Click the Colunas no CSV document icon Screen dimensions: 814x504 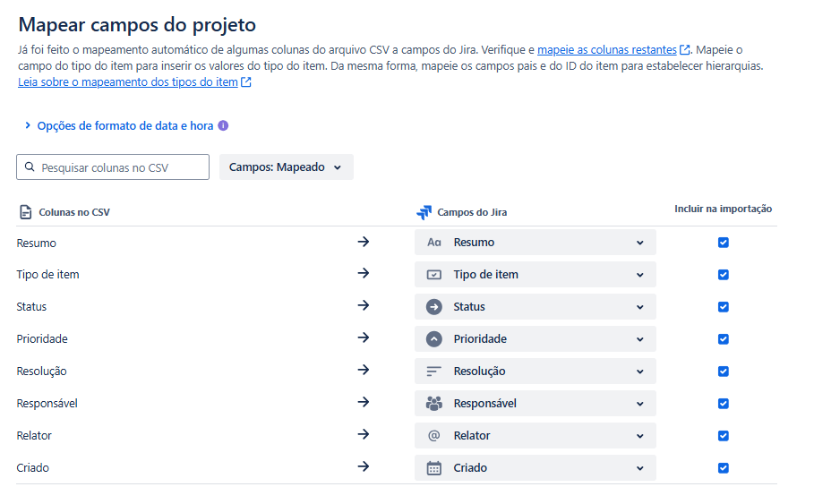pyautogui.click(x=25, y=213)
